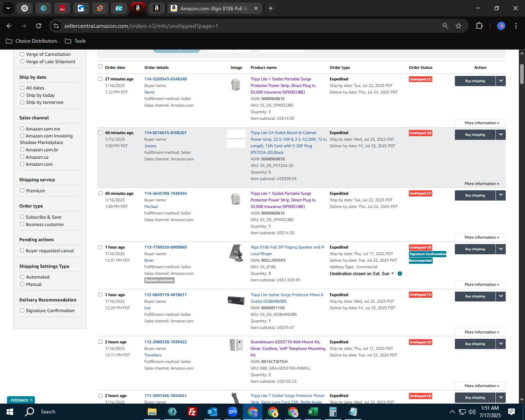Viewport: 525px width, 420px height.
Task: Show hidden system tray icons
Action: click(452, 412)
